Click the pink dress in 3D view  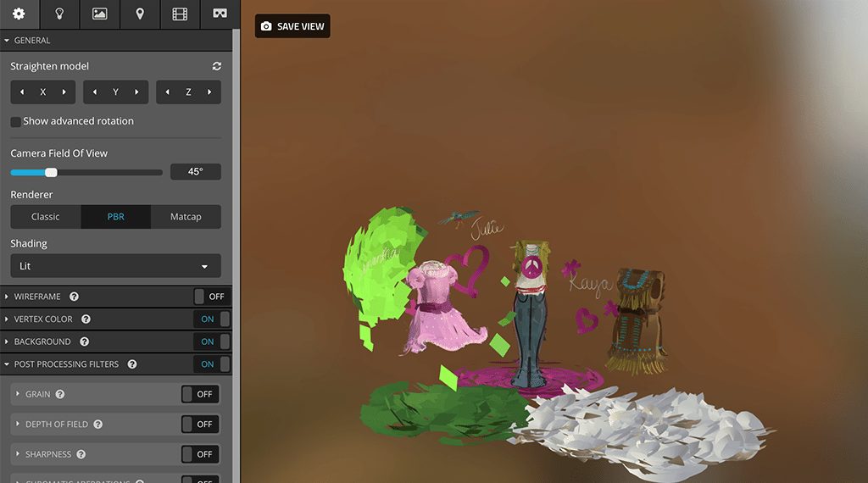coord(442,307)
